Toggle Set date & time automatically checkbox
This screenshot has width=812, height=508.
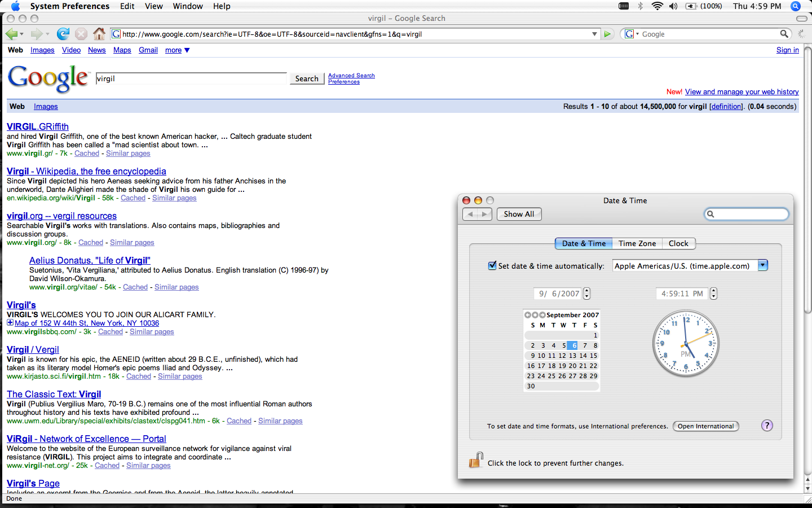[492, 265]
